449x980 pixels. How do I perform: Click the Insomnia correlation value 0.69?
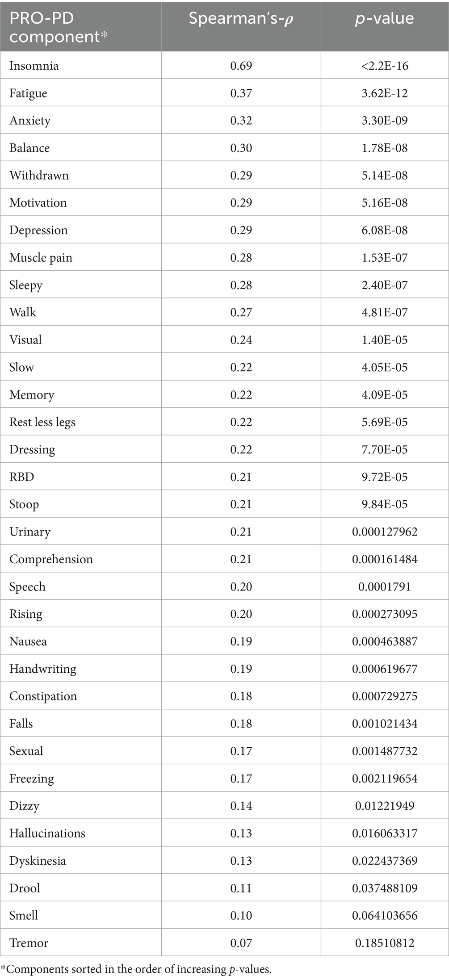[241, 66]
